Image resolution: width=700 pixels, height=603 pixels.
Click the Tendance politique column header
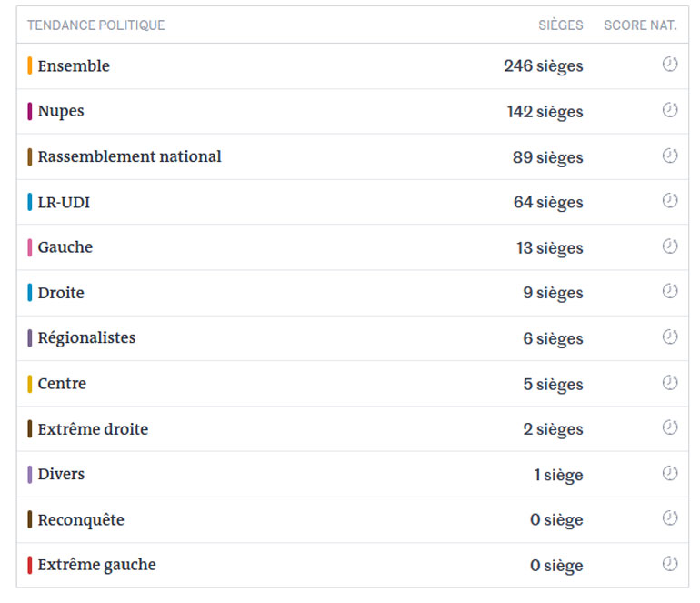(x=96, y=25)
